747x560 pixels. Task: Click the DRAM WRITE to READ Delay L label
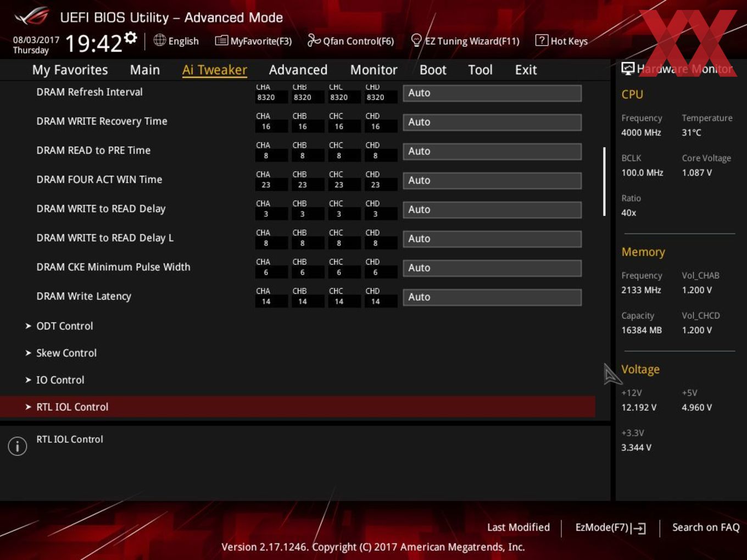(x=105, y=238)
